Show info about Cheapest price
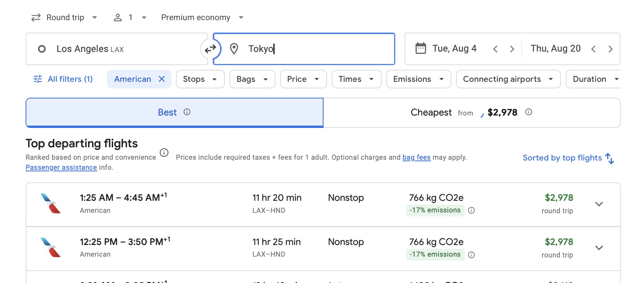This screenshot has width=644, height=283. [529, 112]
